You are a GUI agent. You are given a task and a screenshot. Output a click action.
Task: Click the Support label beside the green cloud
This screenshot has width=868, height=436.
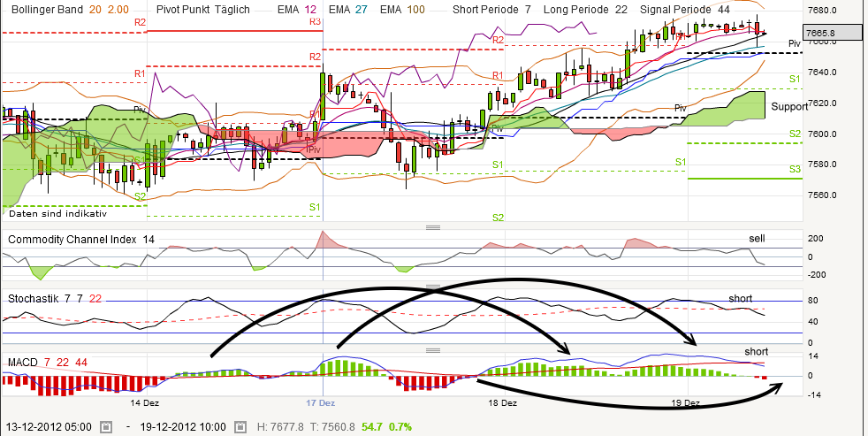point(790,106)
